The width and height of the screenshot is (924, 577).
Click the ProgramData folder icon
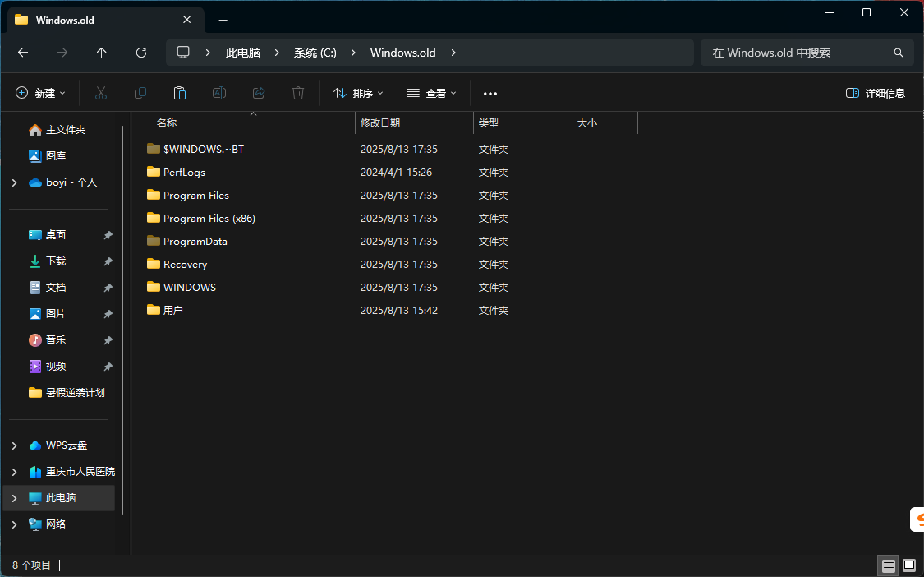(x=154, y=241)
